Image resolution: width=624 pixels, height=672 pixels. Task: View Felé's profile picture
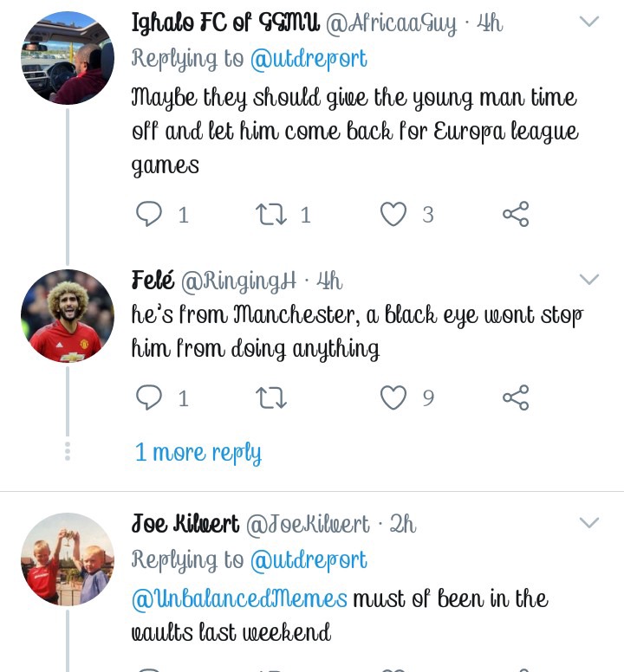click(x=68, y=315)
